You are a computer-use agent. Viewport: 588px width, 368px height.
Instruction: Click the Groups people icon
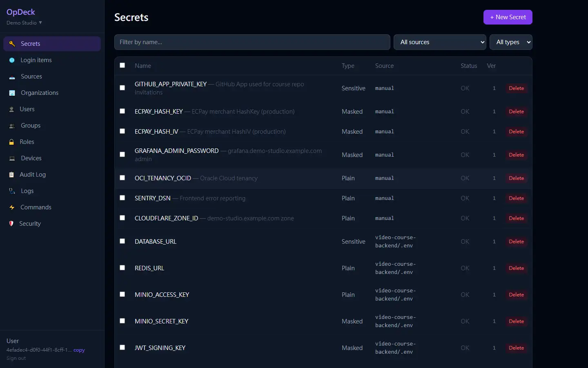tap(12, 126)
